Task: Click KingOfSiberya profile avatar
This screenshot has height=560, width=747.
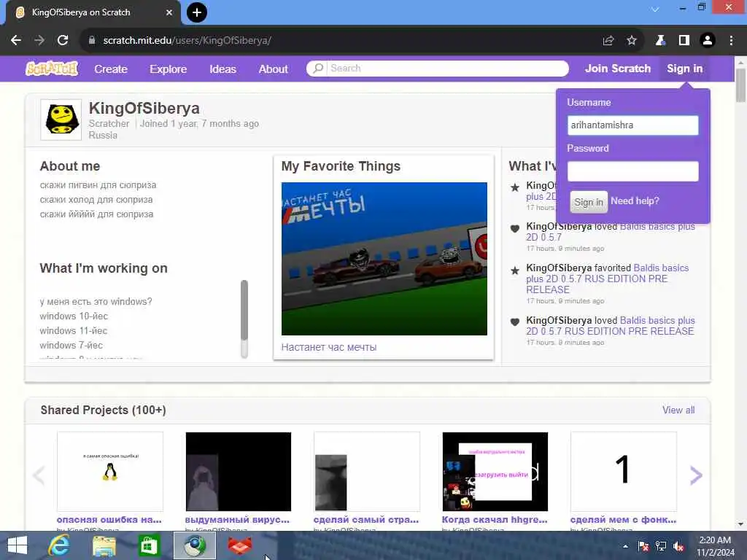Action: (61, 120)
